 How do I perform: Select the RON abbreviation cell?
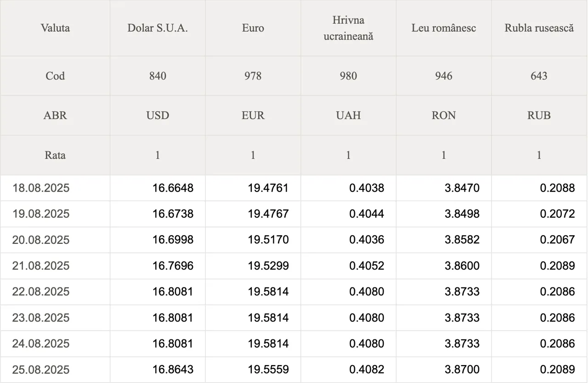pos(444,115)
